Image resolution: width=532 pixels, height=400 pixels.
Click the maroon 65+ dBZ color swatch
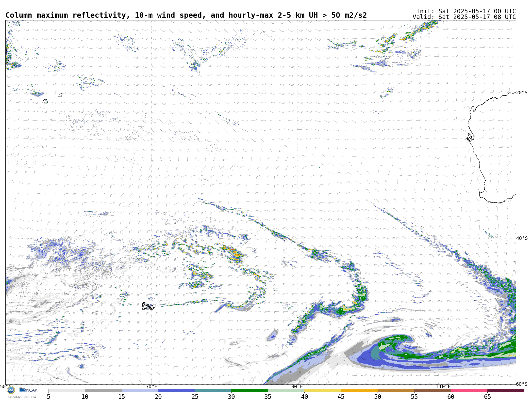506,390
